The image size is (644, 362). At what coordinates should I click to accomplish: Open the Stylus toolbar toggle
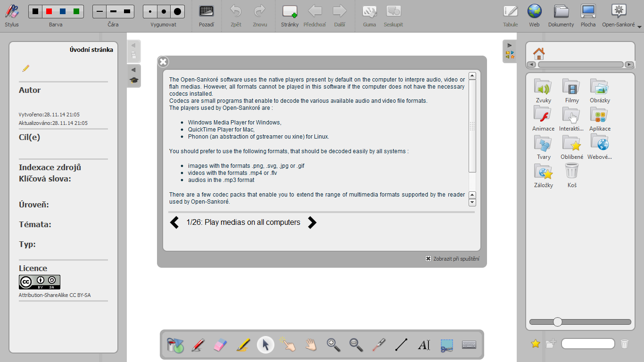tap(12, 15)
